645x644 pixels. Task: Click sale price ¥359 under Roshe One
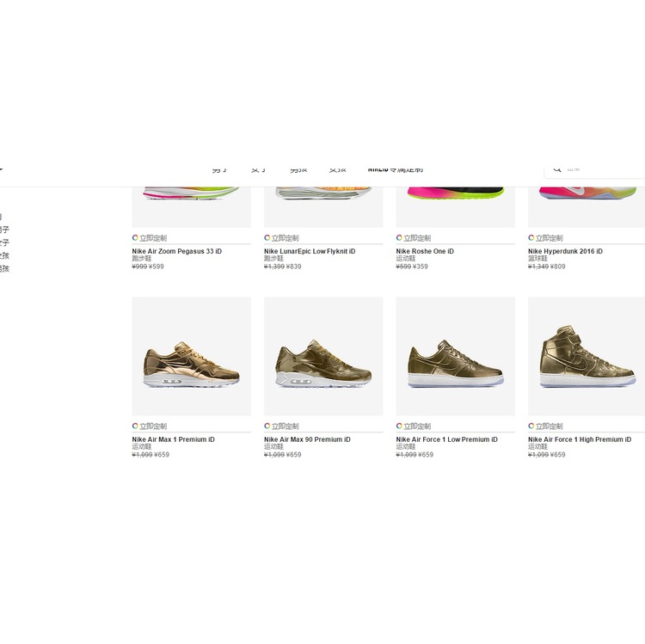[x=421, y=267]
